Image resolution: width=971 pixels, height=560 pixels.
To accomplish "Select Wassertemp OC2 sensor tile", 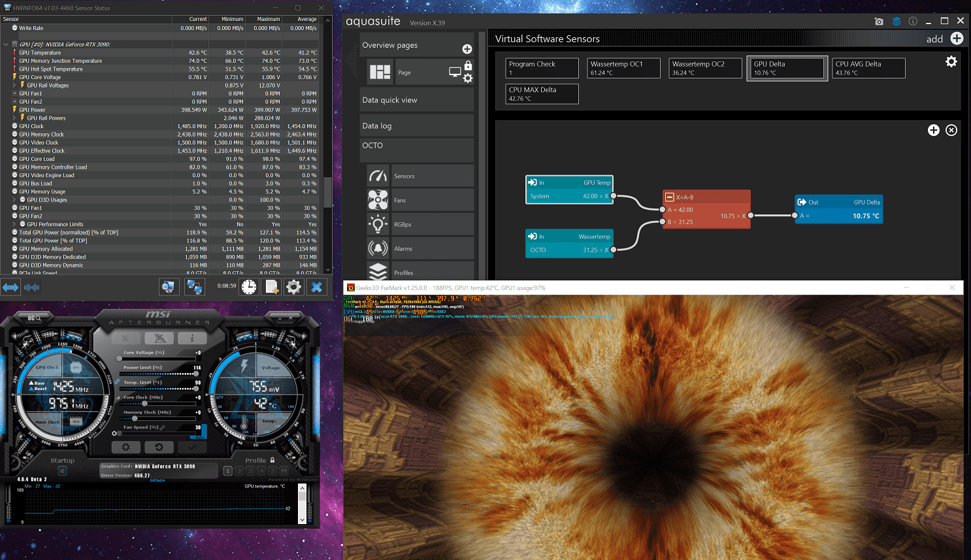I will (x=706, y=68).
